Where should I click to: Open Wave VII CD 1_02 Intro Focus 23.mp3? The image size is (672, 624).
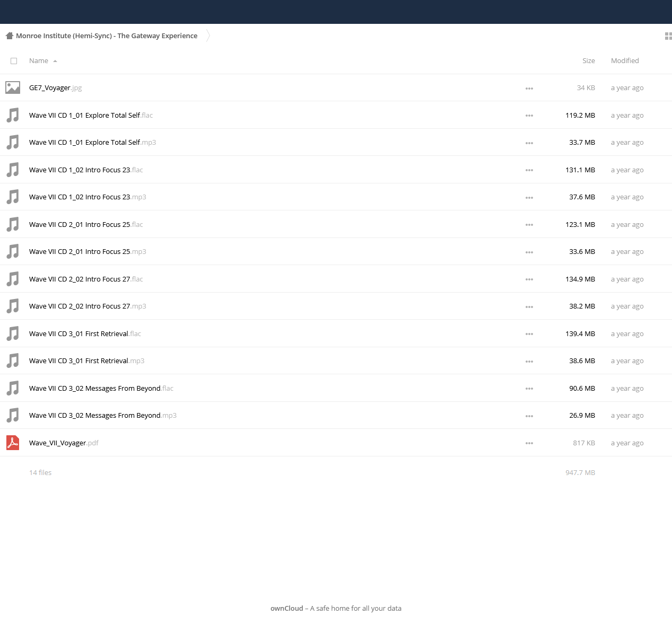coord(88,197)
